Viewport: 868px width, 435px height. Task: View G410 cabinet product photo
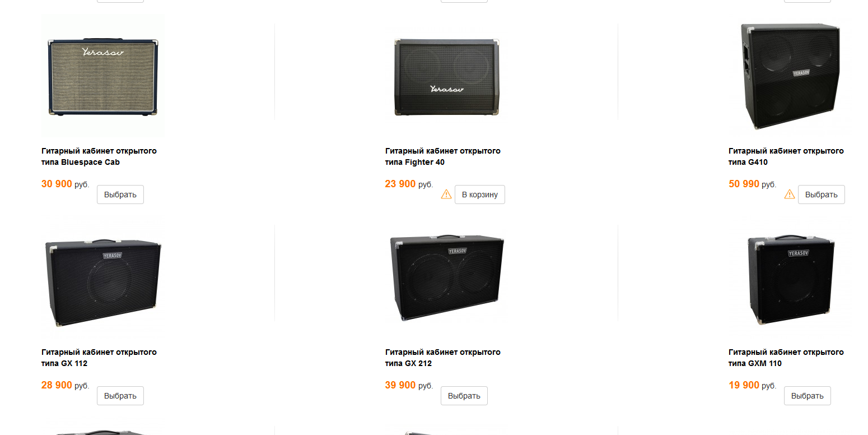coord(790,76)
